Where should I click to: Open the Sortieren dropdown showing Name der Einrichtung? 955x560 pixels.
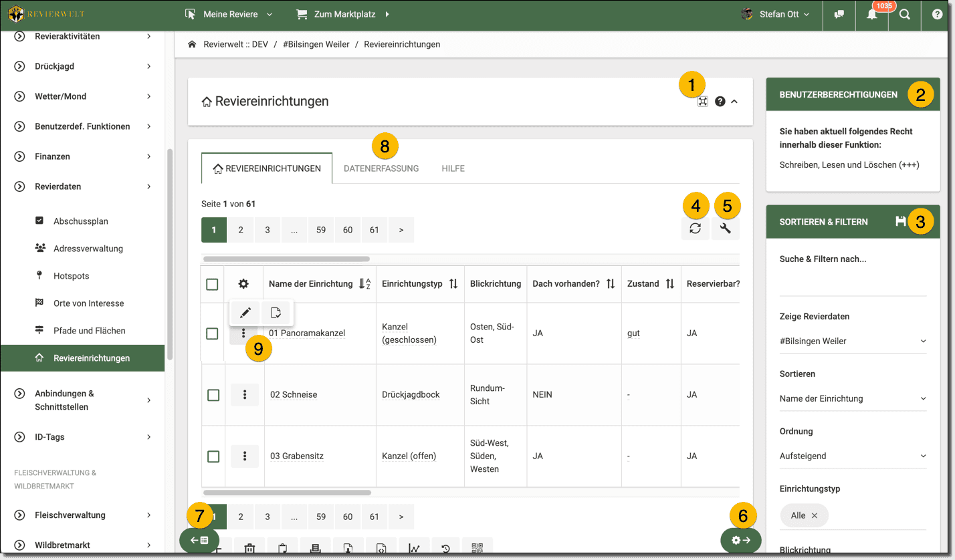click(853, 398)
